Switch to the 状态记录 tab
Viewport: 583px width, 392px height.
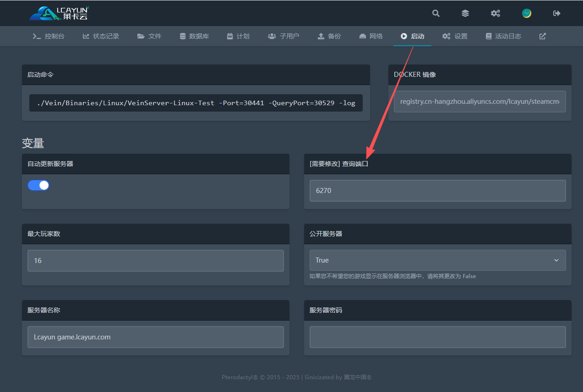(101, 36)
